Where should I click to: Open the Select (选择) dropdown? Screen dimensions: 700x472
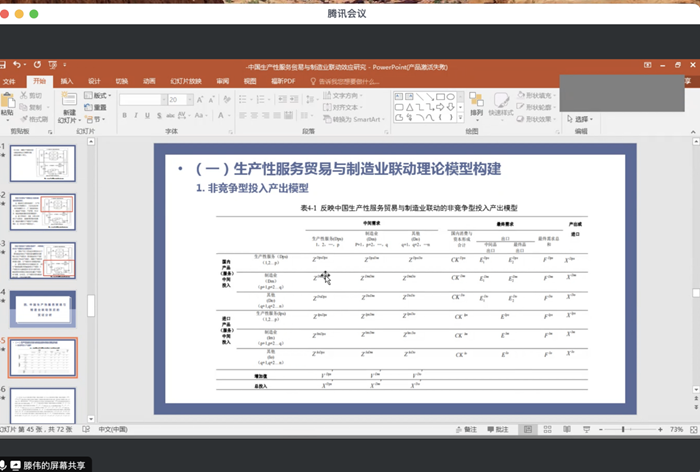point(582,119)
